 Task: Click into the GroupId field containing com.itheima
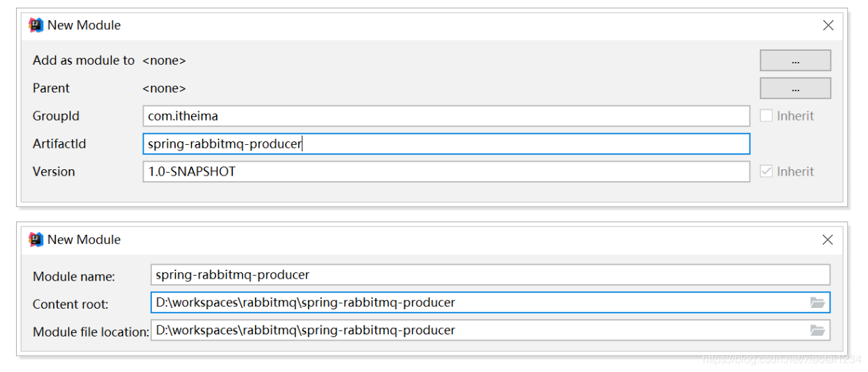point(446,116)
